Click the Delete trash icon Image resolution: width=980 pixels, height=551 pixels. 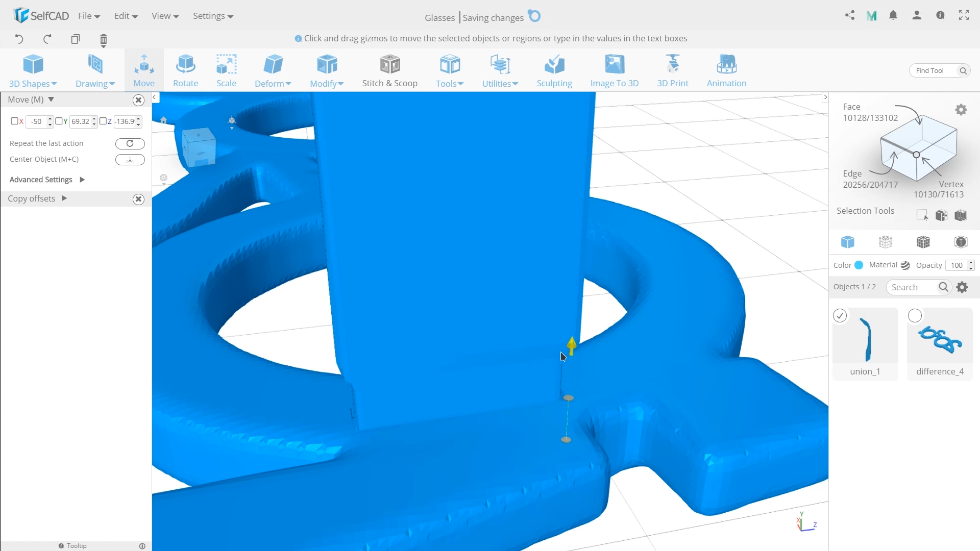point(104,40)
